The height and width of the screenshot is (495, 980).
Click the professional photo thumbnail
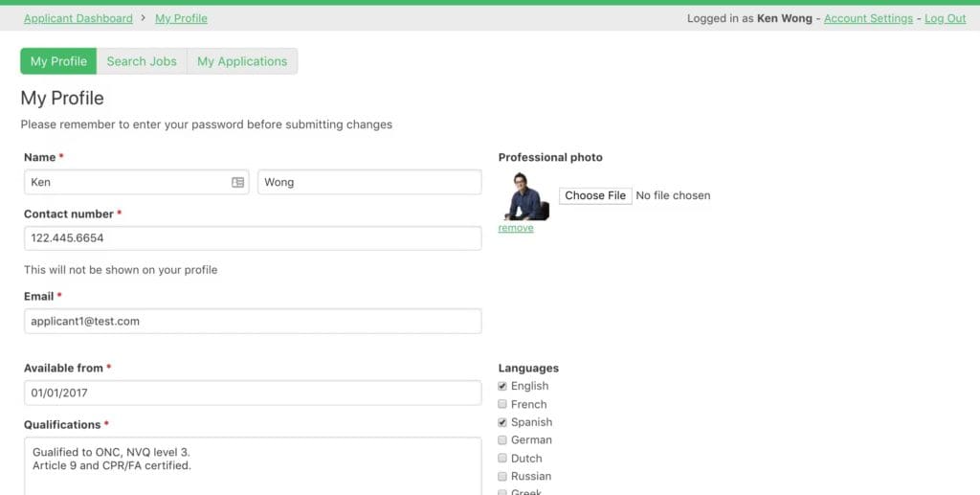[526, 196]
